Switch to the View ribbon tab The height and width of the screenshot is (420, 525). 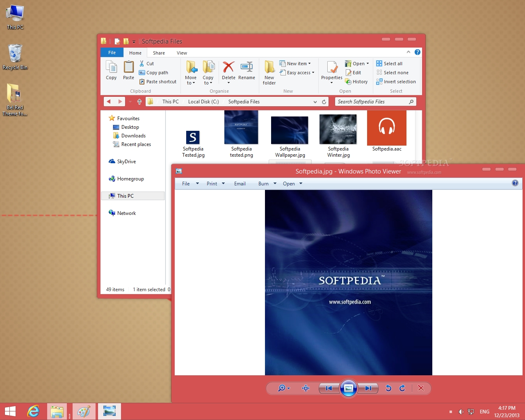[182, 53]
